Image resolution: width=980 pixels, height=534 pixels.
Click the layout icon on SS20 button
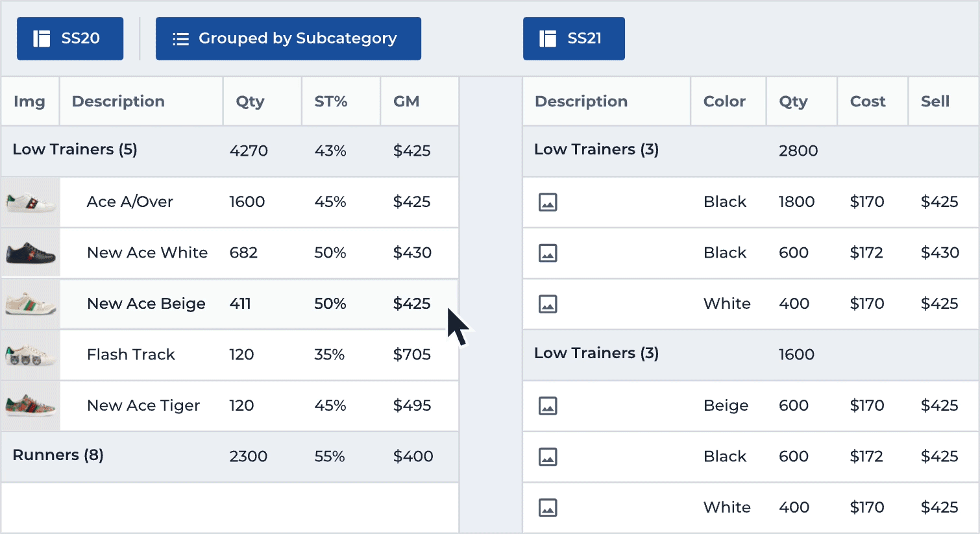42,38
